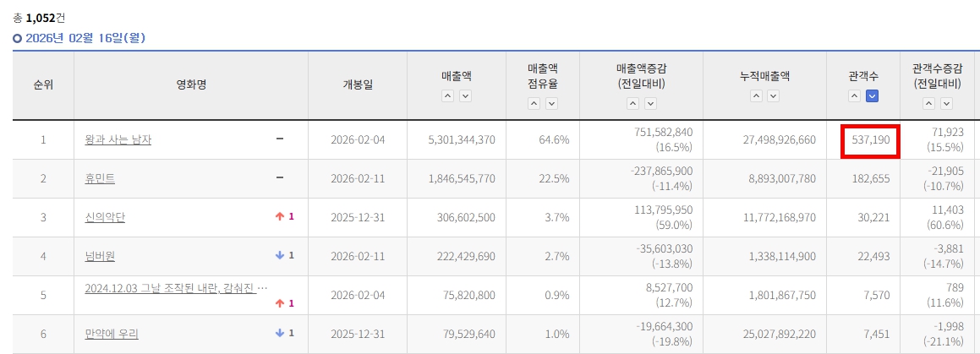Click rank-up indicator for 신의악단

pyautogui.click(x=284, y=216)
